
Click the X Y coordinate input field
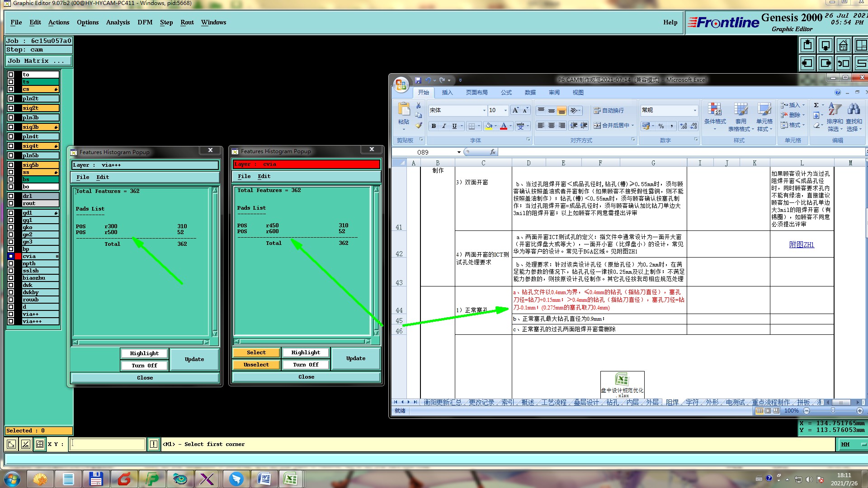(x=108, y=444)
